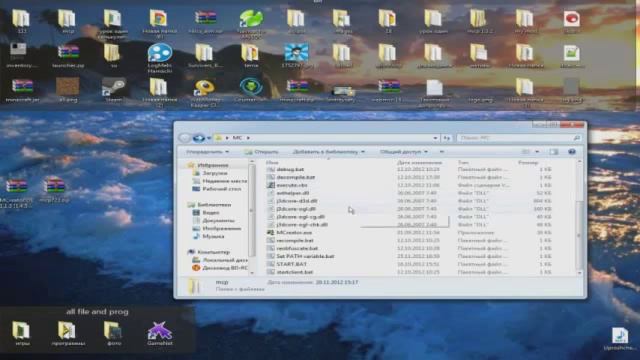
Task: Open the third folder in all file and prog fence
Action: 113,334
